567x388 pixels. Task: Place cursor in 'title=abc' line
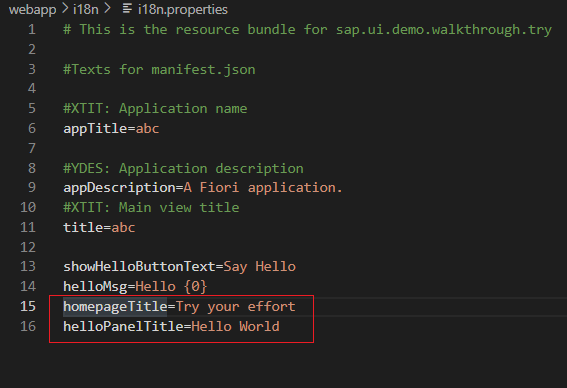(99, 227)
